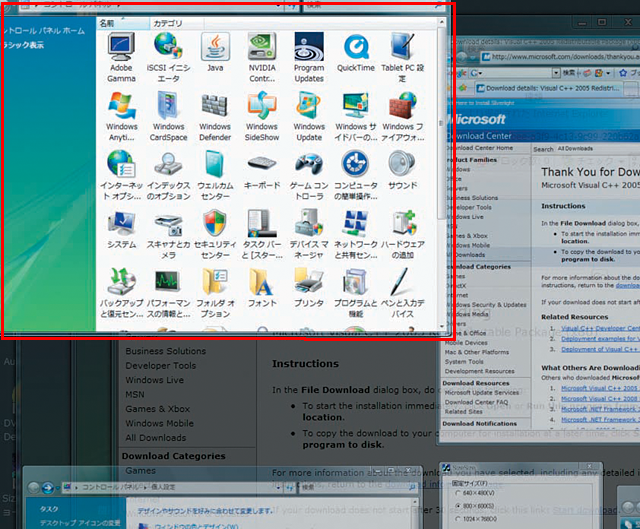Open the フォルダ オプション icon

click(x=215, y=293)
